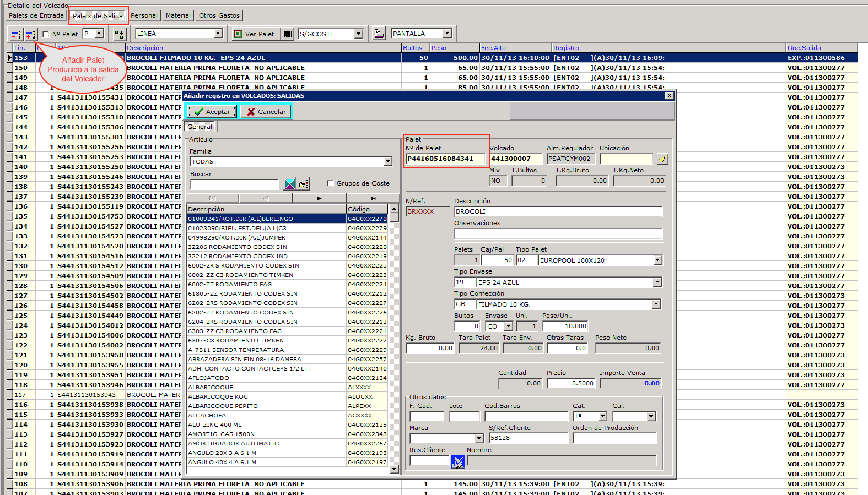Click the article list scrollbar down arrow
The height and width of the screenshot is (495, 868).
point(394,469)
